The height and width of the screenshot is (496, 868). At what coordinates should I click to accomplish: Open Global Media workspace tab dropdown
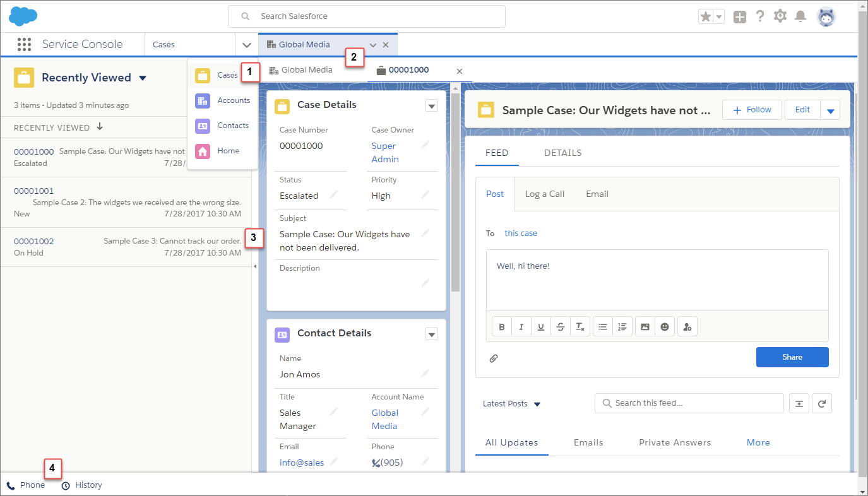372,45
